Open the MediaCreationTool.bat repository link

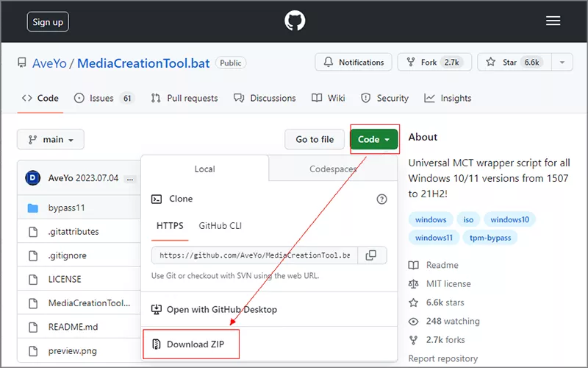pos(143,63)
